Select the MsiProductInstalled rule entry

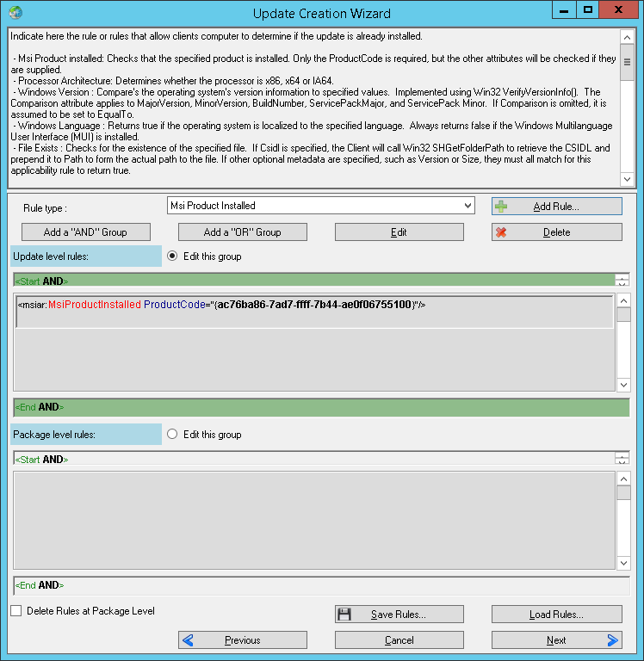pos(314,312)
